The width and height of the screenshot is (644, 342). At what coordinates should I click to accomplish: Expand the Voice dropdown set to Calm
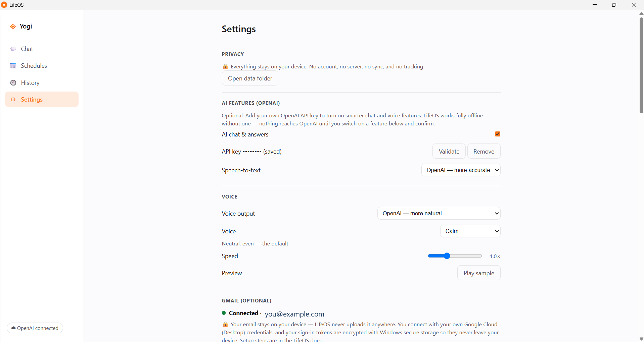[x=470, y=231]
